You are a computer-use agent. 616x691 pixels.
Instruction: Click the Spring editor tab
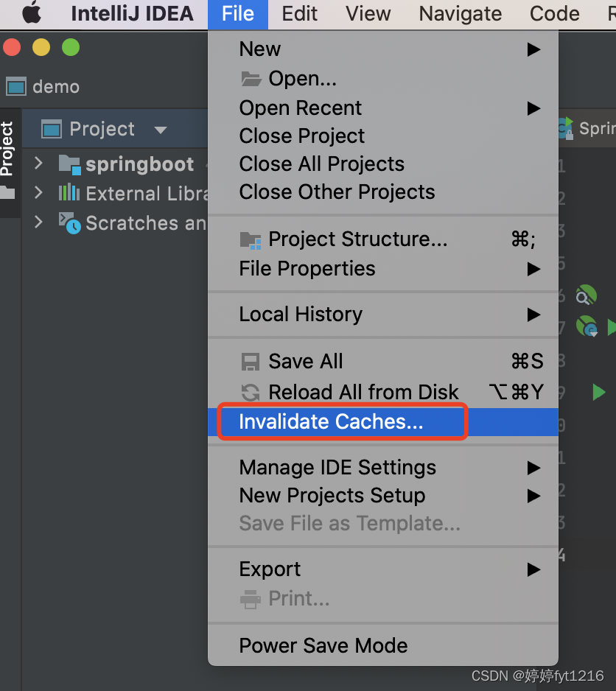(x=587, y=128)
